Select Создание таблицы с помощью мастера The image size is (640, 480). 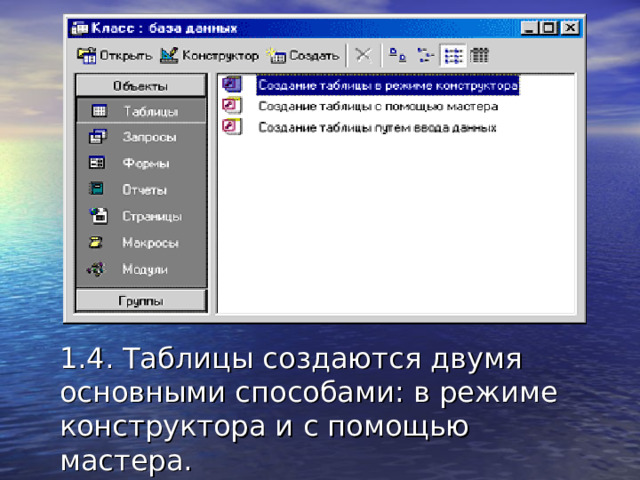378,107
